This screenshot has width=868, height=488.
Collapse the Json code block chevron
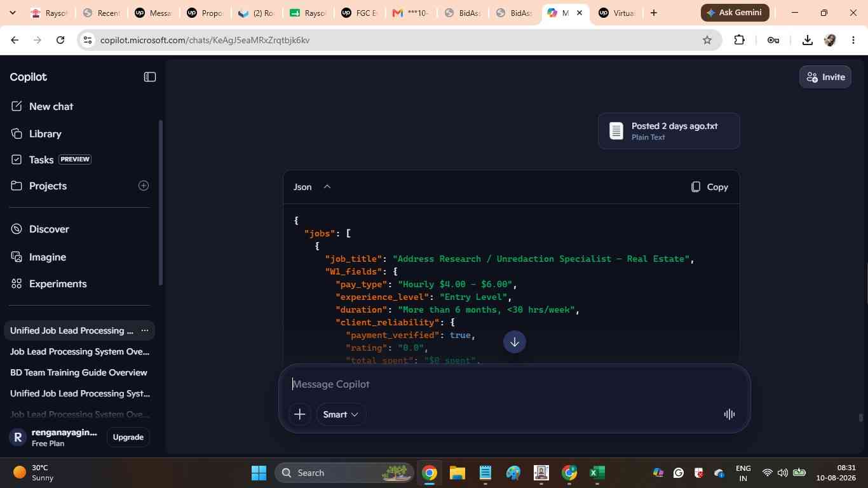(x=327, y=187)
